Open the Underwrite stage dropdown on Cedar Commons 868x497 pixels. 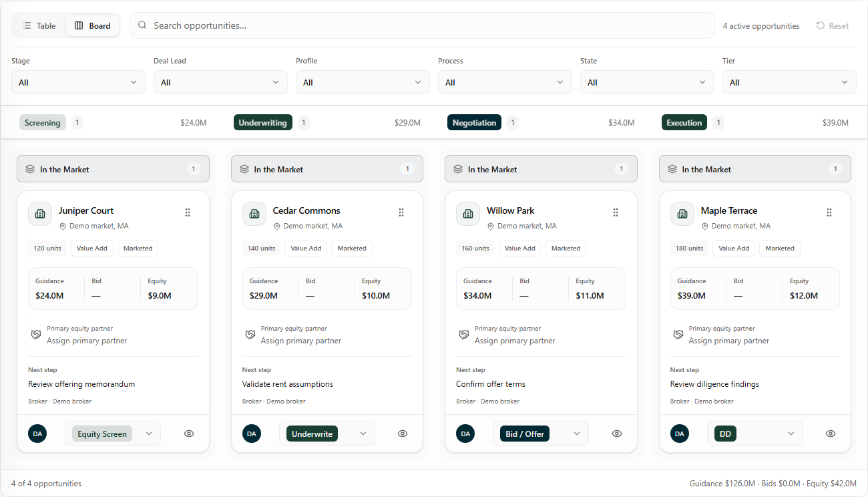tap(327, 434)
